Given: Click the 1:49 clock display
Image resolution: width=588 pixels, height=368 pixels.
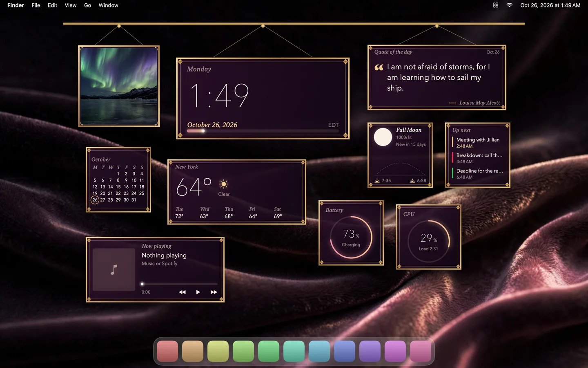Looking at the screenshot, I should (219, 95).
